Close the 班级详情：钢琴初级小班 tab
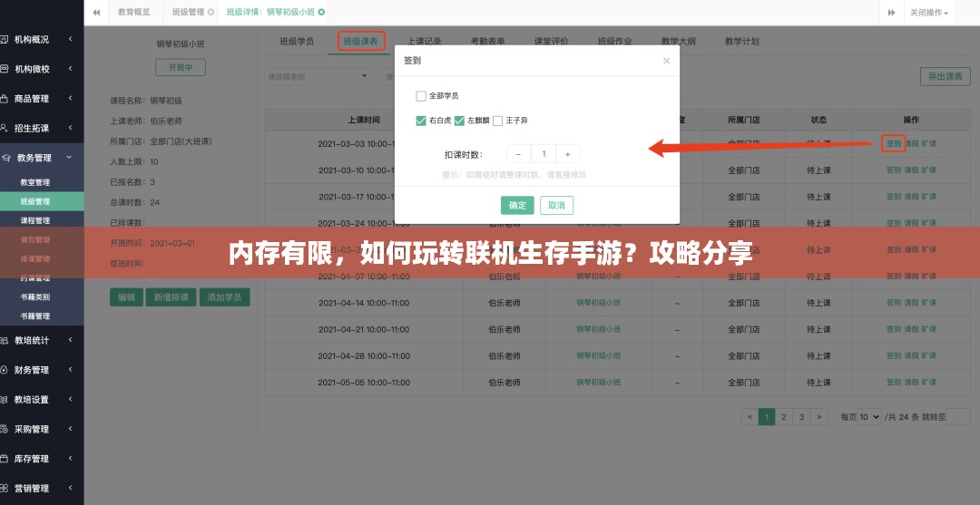This screenshot has width=980, height=505. pos(321,12)
